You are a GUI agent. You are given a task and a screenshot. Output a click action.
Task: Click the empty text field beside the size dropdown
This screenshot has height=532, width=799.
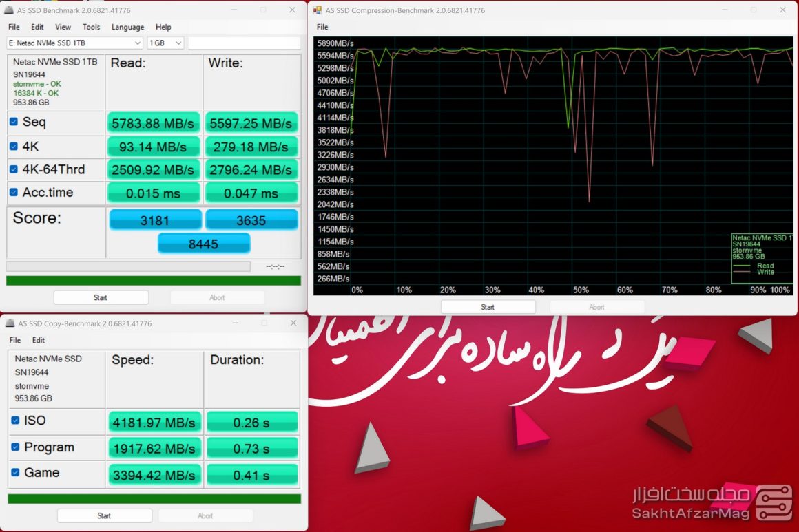click(x=244, y=43)
